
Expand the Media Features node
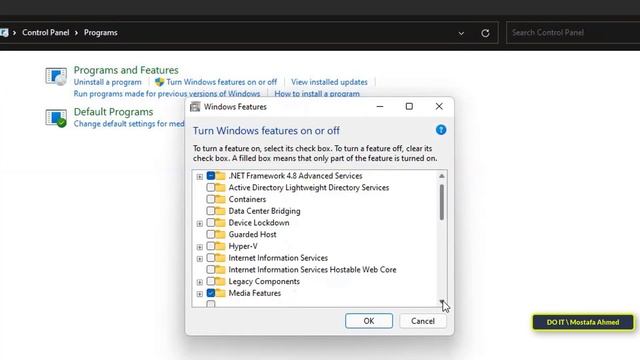click(200, 294)
